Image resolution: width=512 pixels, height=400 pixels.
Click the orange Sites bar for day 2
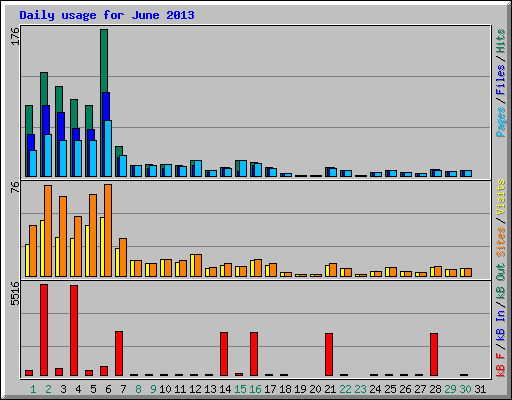pos(48,231)
